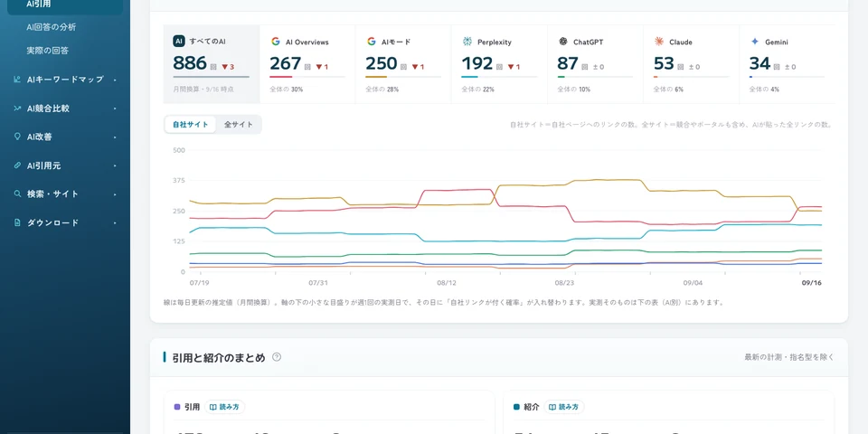This screenshot has height=434, width=868.
Task: Click the AI競合比較 trend icon
Action: click(17, 108)
